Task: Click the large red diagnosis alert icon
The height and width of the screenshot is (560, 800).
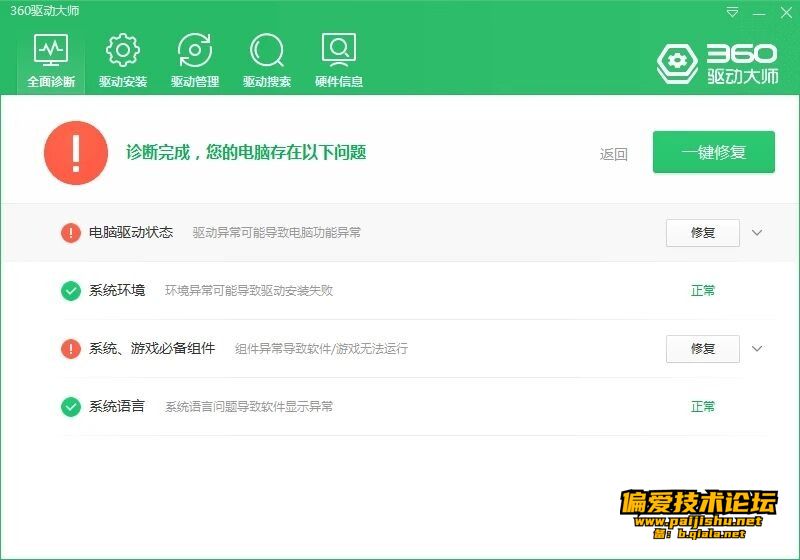Action: click(76, 152)
